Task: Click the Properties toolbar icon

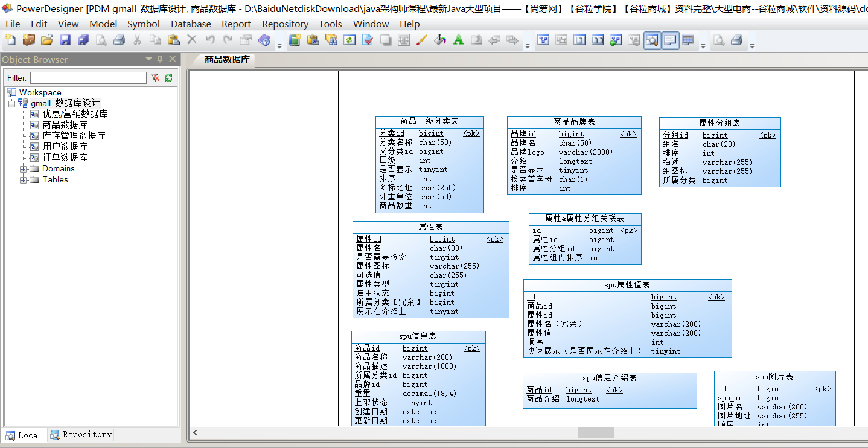Action: click(246, 40)
